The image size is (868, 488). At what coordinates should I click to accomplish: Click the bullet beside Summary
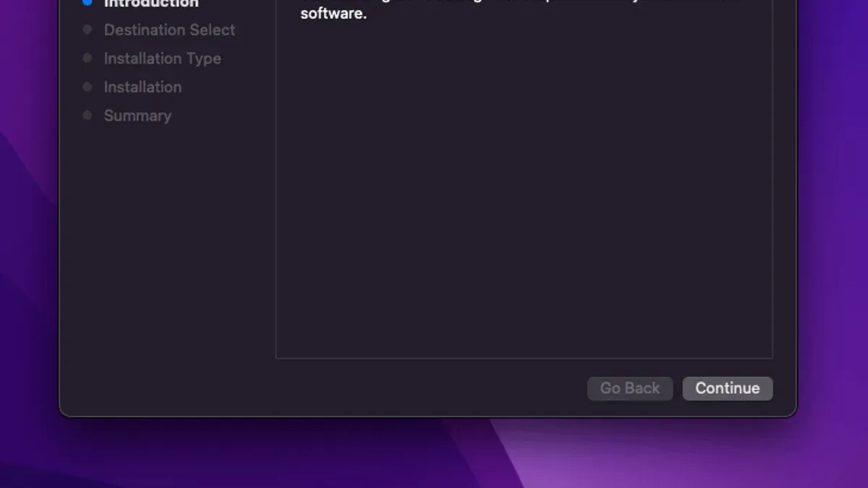[88, 115]
